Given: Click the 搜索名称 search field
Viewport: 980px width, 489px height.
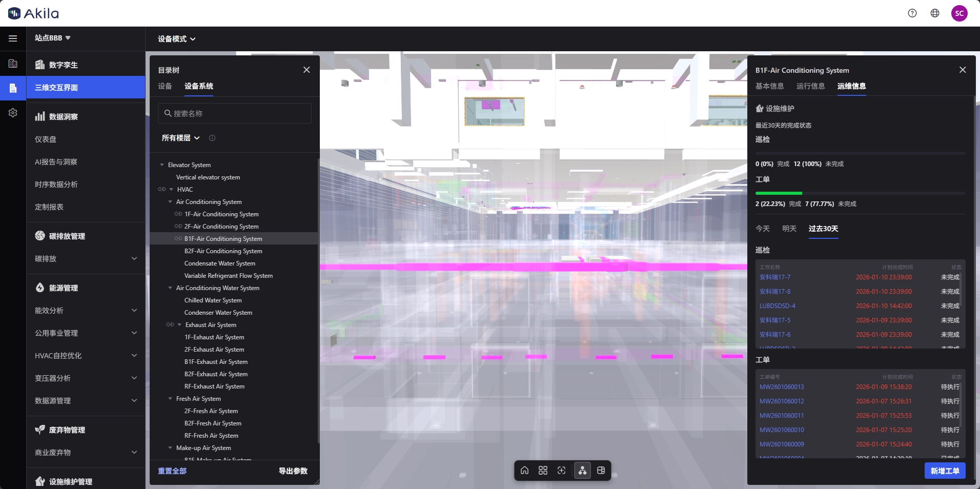Looking at the screenshot, I should click(x=235, y=113).
